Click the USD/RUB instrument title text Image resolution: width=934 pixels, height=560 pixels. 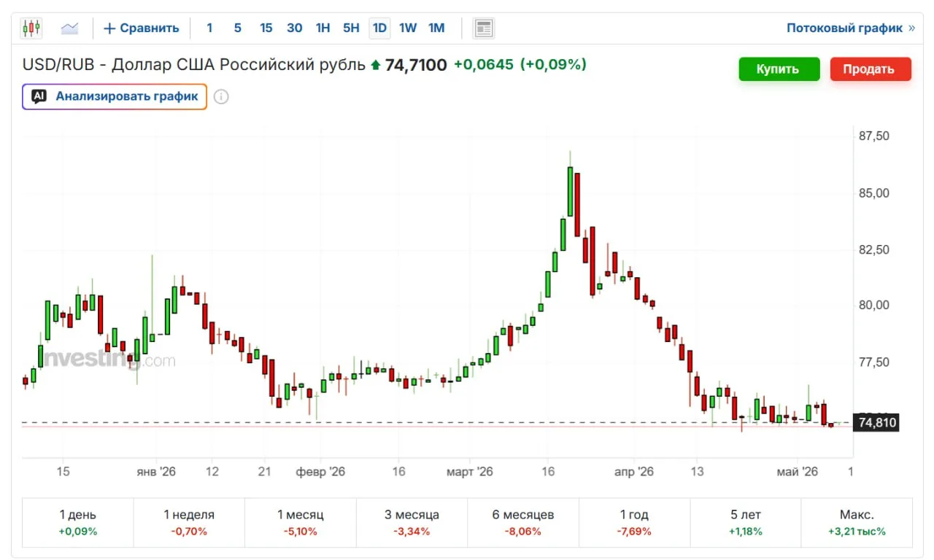click(x=194, y=65)
